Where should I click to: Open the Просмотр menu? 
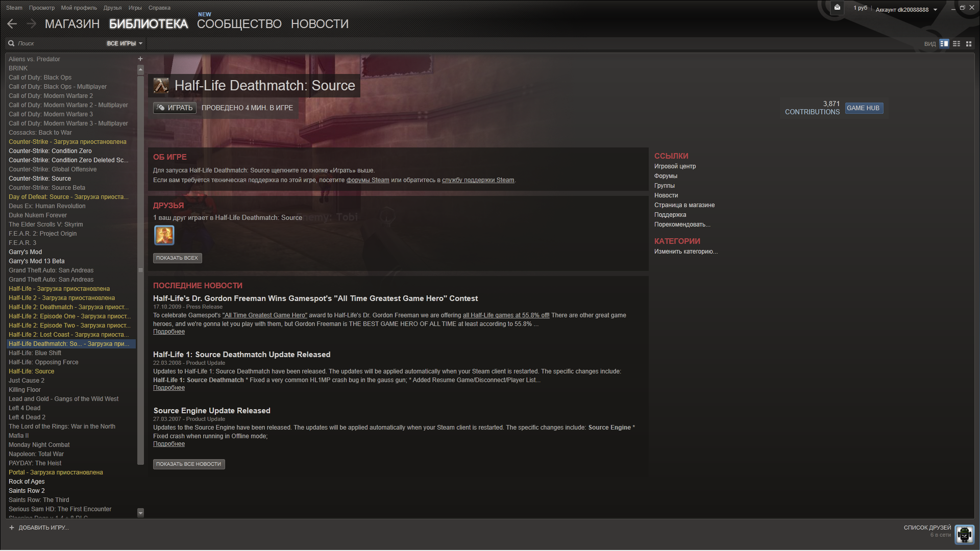pos(42,8)
